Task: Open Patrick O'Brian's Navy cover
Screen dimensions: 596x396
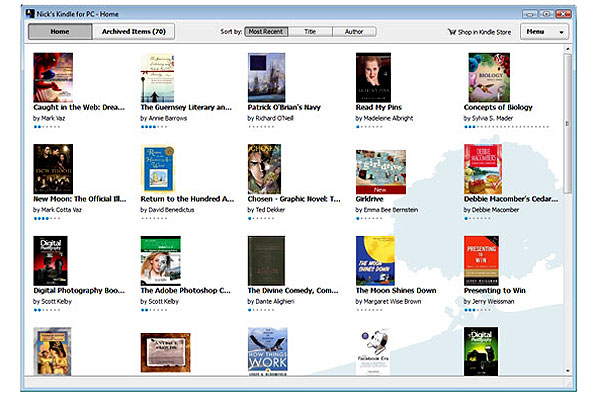Action: (x=266, y=77)
